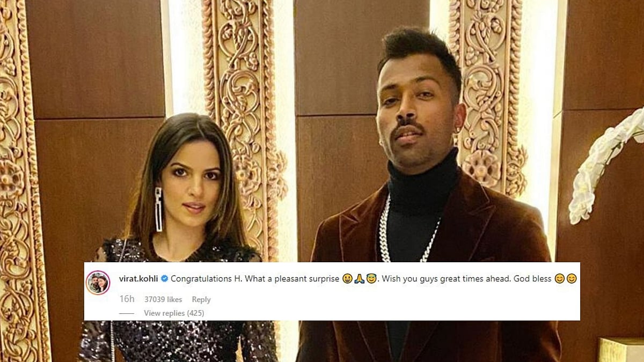644x362 pixels.
Task: Open virat.kohli's profile picture avatar
Action: [x=98, y=283]
